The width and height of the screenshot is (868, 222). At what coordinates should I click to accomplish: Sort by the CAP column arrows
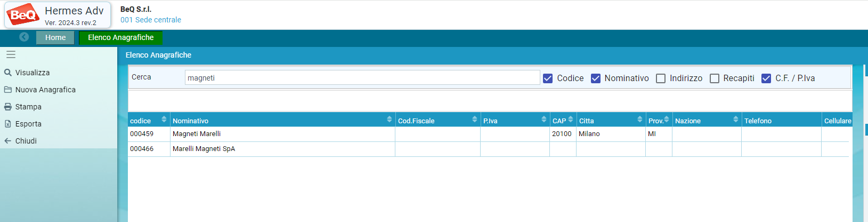[x=571, y=120]
